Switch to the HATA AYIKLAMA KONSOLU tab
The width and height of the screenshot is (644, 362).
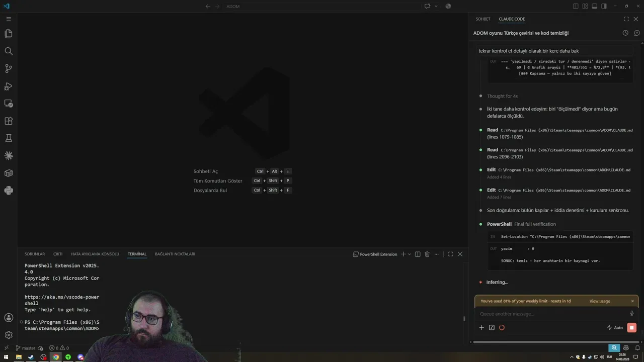tap(95, 254)
